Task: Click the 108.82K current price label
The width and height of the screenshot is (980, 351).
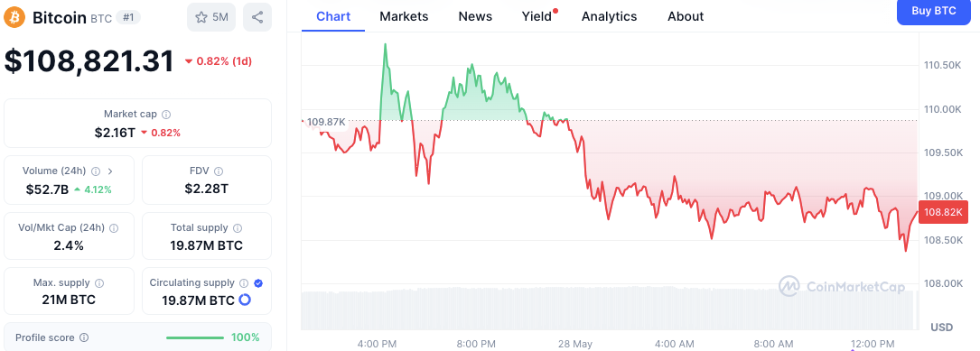Action: tap(944, 212)
